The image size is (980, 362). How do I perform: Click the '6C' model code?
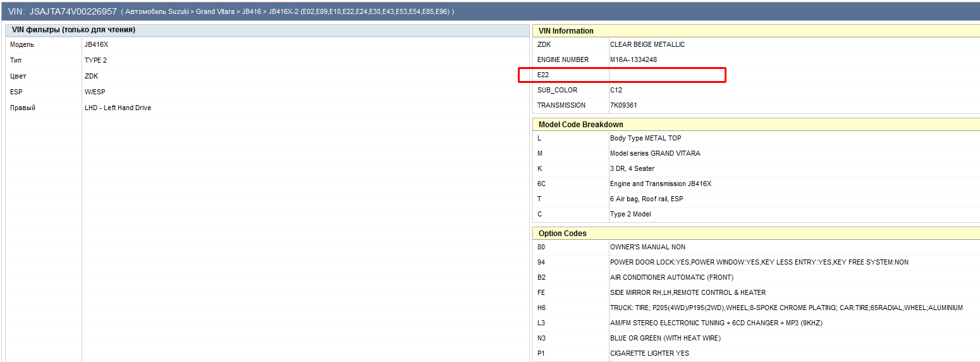[x=542, y=184]
